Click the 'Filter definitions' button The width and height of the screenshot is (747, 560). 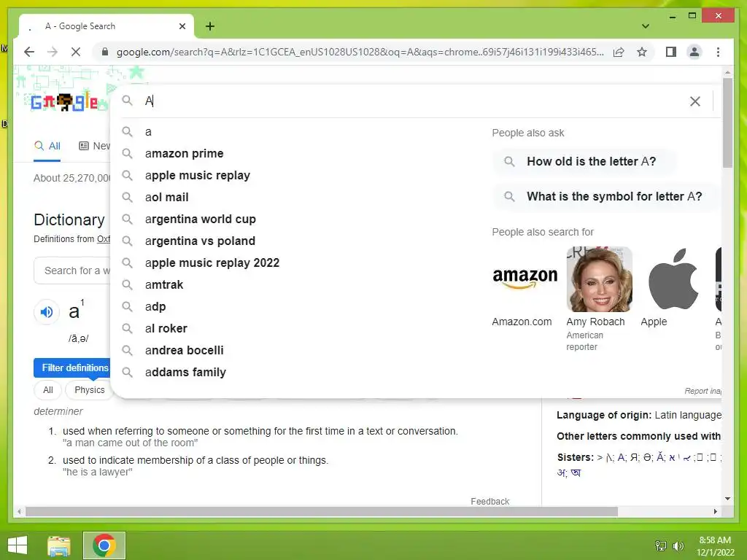[x=72, y=368]
